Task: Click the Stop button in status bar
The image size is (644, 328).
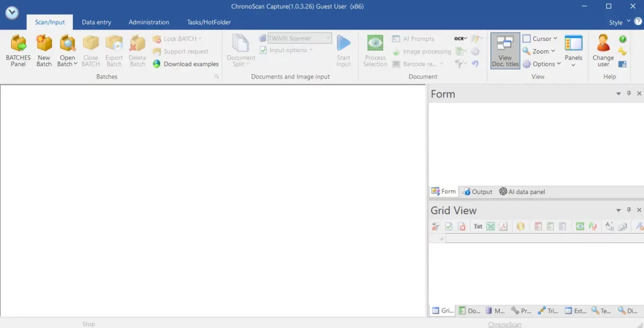Action: [88, 324]
